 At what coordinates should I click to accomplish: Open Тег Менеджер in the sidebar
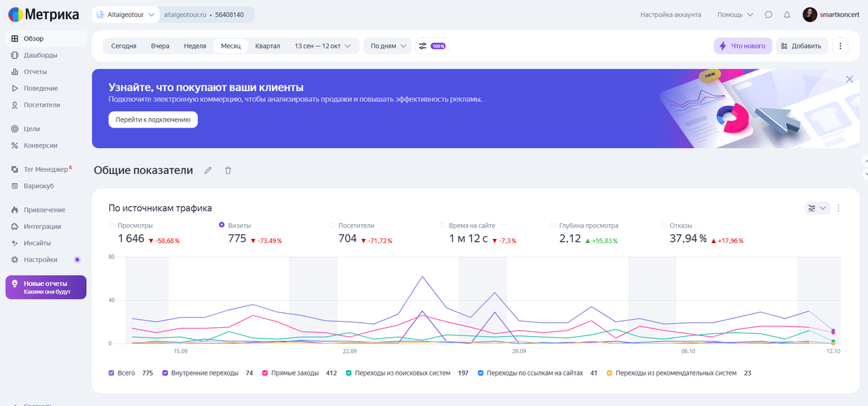coord(46,169)
